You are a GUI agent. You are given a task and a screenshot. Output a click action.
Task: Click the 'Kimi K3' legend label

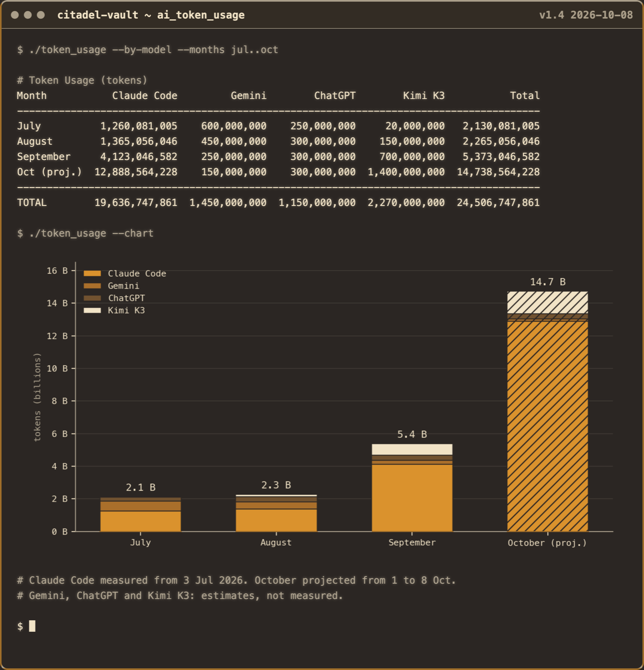point(126,310)
